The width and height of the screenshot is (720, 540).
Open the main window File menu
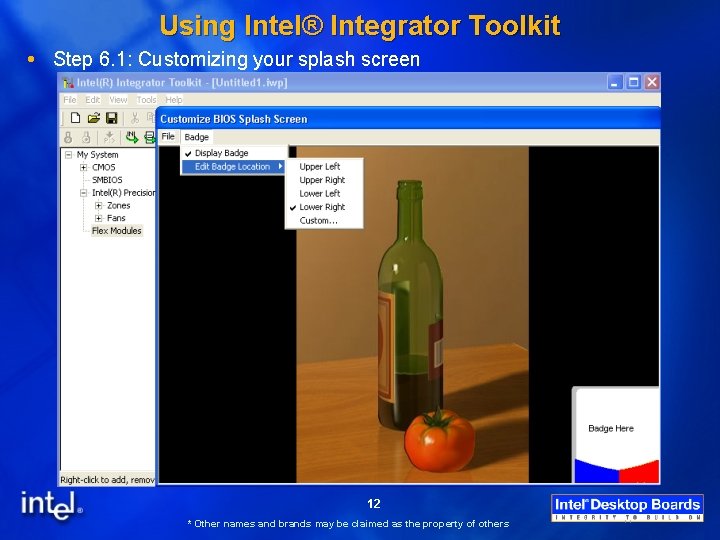pos(70,100)
